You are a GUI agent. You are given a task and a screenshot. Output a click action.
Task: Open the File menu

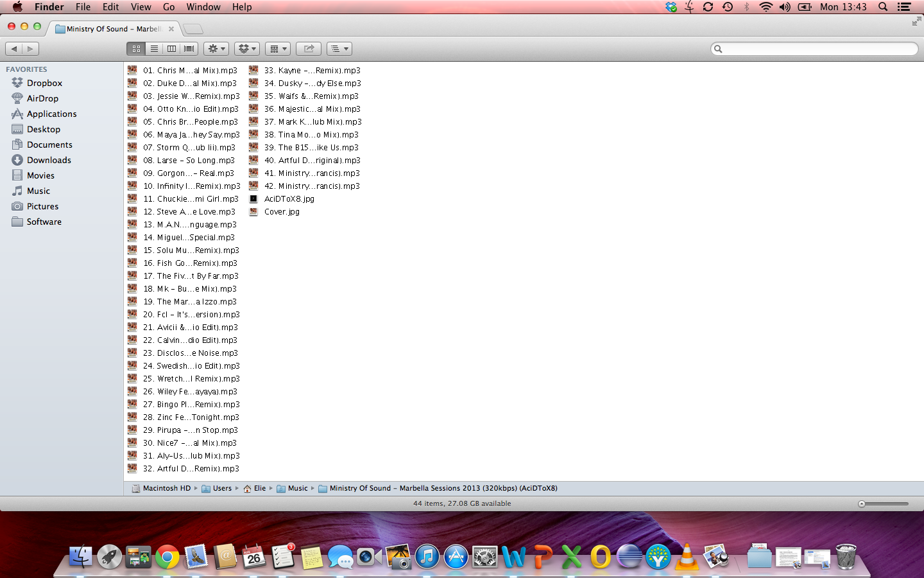click(x=83, y=7)
